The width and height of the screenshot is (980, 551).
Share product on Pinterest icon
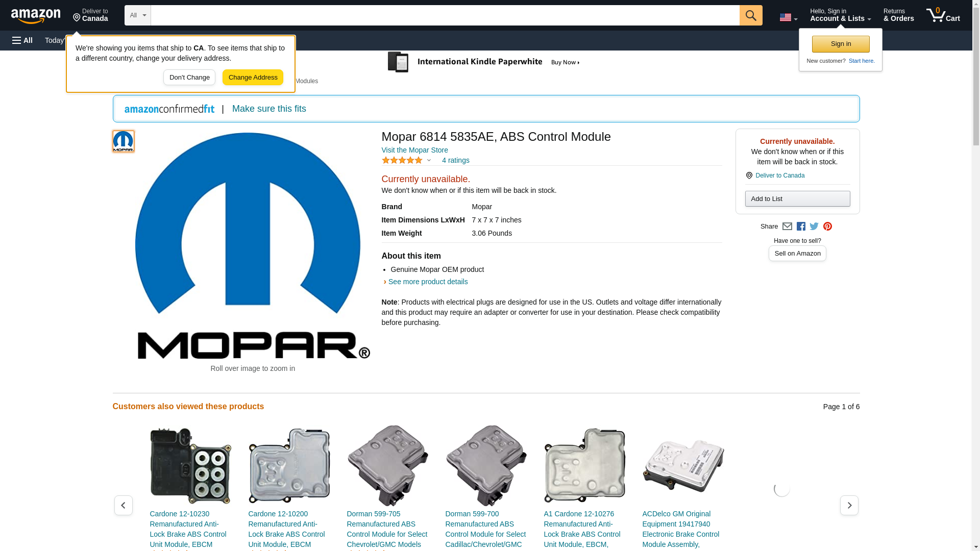pyautogui.click(x=827, y=227)
